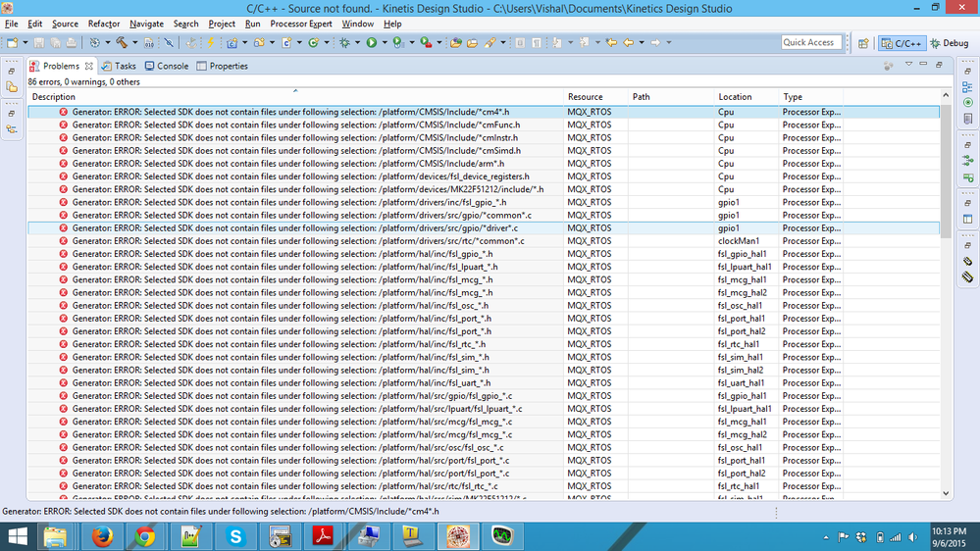Select the row with Location clockMan1

[484, 241]
